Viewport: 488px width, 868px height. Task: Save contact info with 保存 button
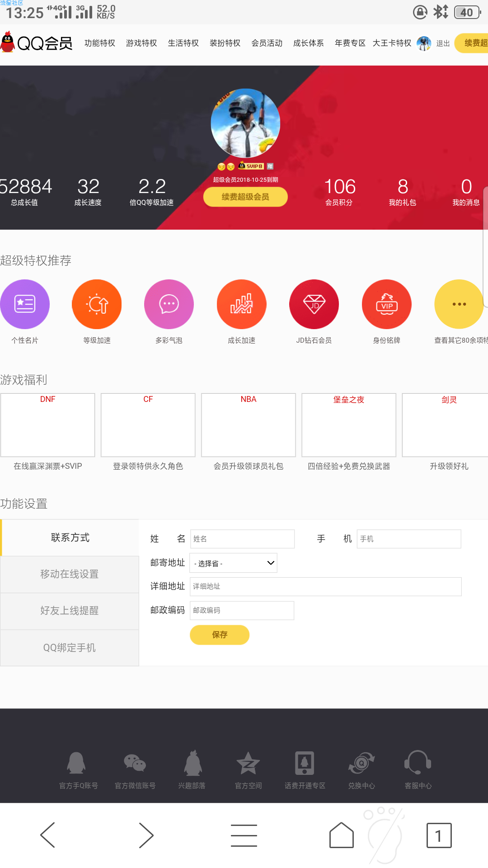220,635
